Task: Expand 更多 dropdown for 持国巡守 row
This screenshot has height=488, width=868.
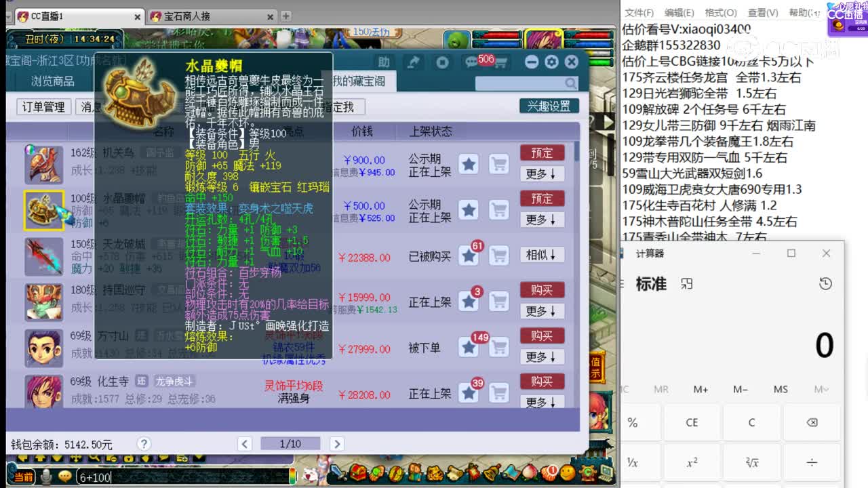Action: [x=542, y=311]
